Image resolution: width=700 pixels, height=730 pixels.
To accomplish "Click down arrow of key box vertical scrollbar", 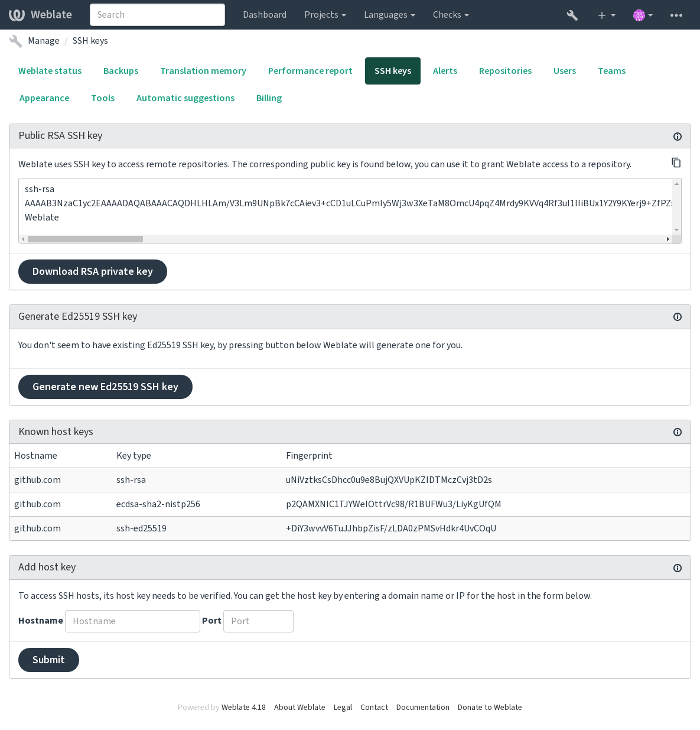I will tap(677, 230).
